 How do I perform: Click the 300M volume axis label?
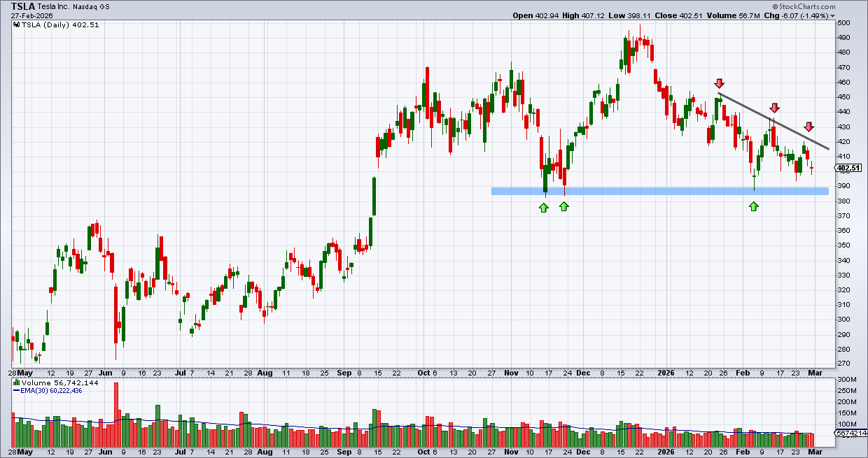coord(847,380)
